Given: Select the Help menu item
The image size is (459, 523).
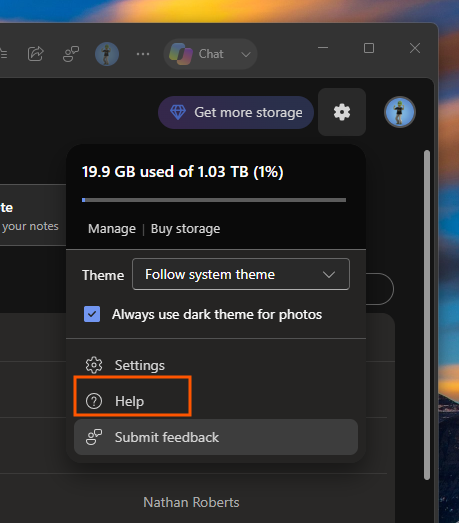Looking at the screenshot, I should tap(216, 401).
